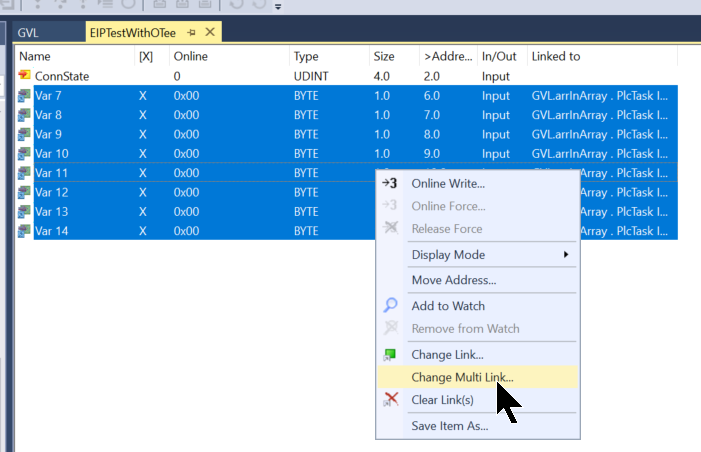Switch to the GVL tab
Viewport: 701px width, 452px height.
29,33
